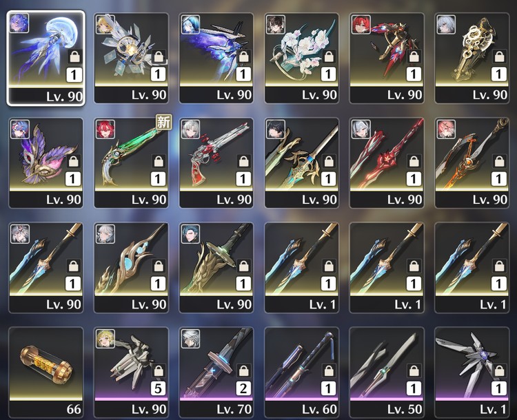Select the golden tube material with 66
Screen dimensions: 517x420
(x=45, y=372)
